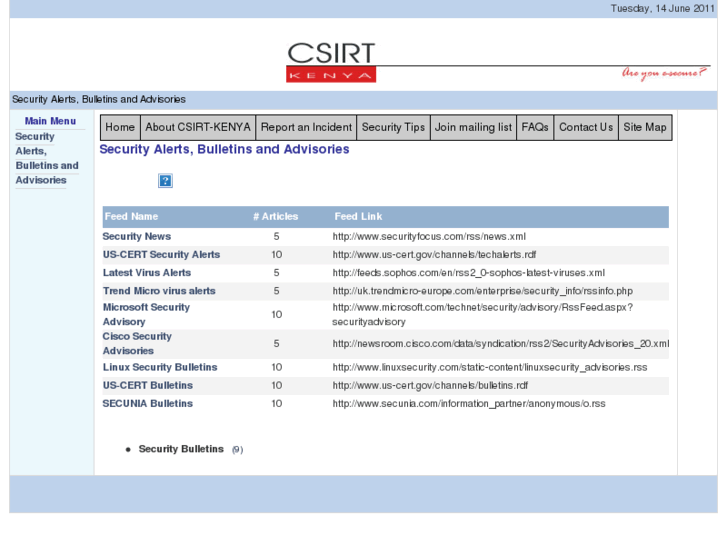The height and width of the screenshot is (545, 727).
Task: Open Contact Us page
Action: (x=586, y=127)
